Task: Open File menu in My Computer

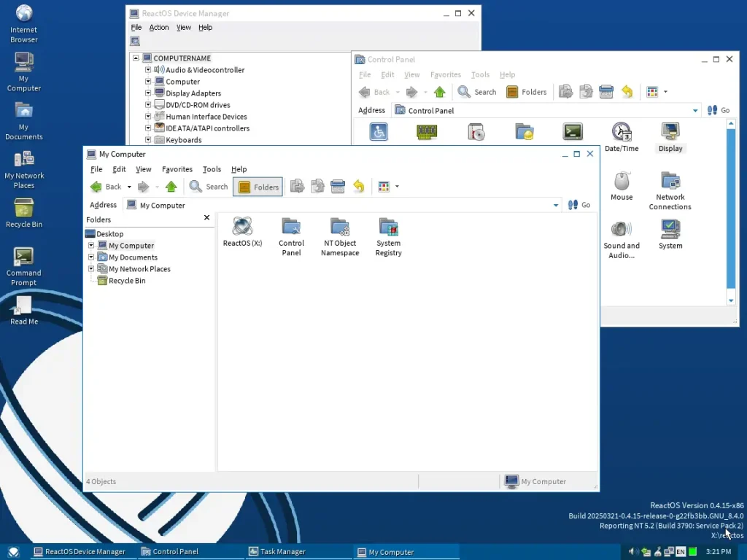Action: pos(96,169)
